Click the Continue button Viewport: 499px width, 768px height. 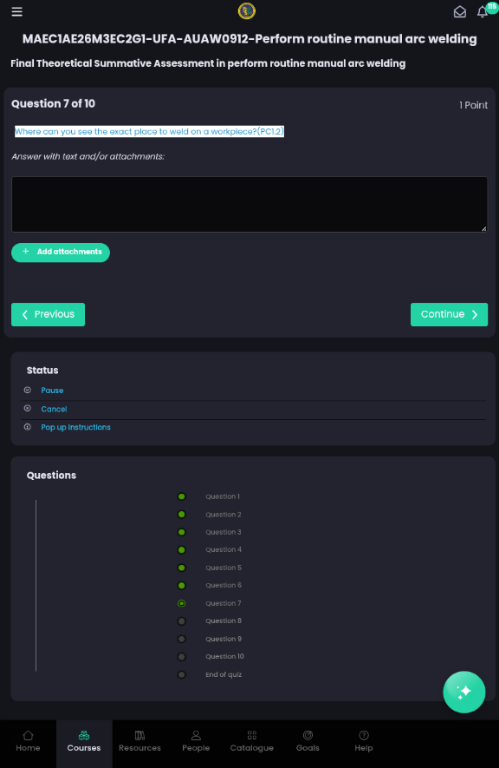[x=449, y=314]
